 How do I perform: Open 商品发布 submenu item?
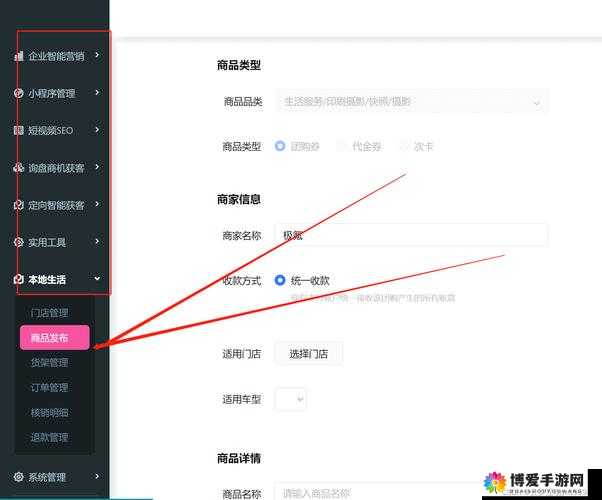(x=55, y=338)
